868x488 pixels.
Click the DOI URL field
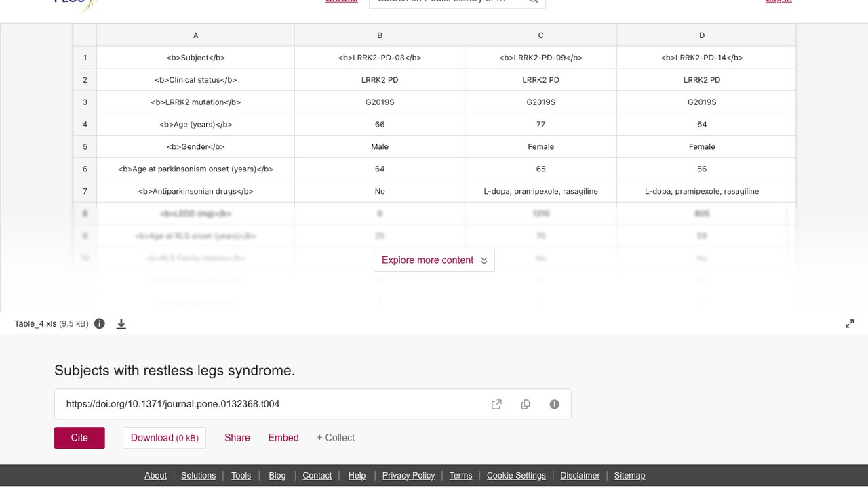click(x=313, y=404)
